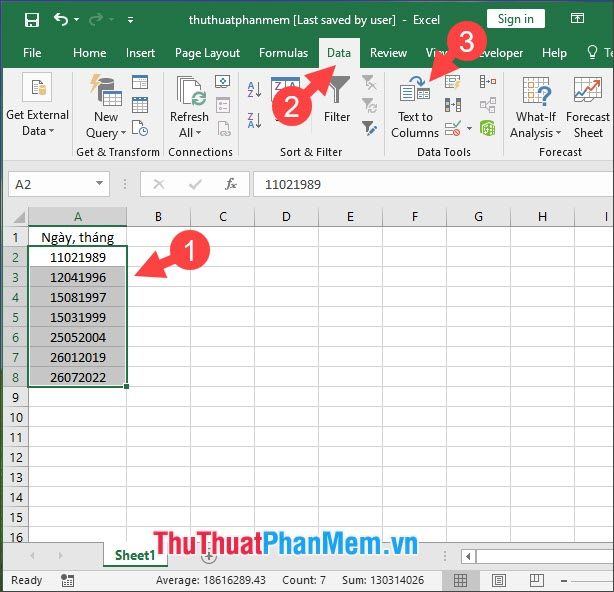This screenshot has height=592, width=614.
Task: Switch to Normal view in status bar
Action: point(460,580)
